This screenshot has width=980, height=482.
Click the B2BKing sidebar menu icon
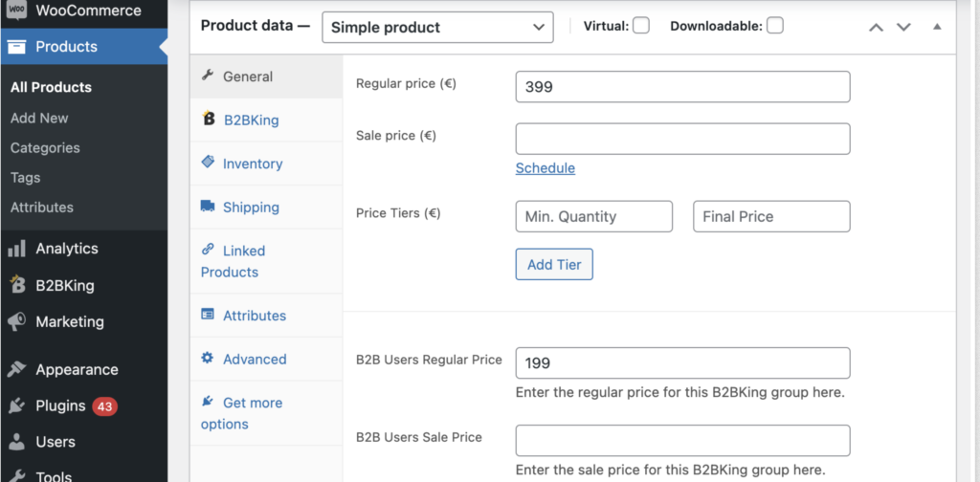click(x=17, y=285)
